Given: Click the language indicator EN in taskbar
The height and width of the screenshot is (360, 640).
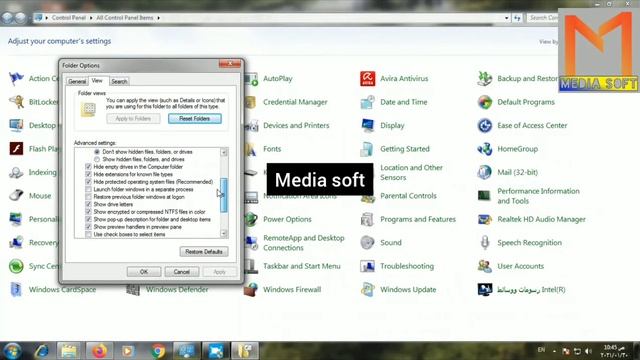Looking at the screenshot, I should click(x=541, y=350).
